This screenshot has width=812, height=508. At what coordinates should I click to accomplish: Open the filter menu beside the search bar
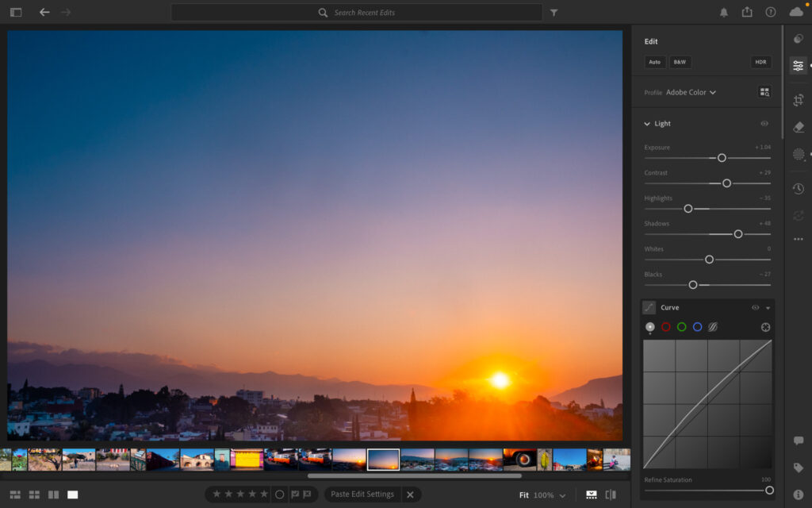click(553, 13)
